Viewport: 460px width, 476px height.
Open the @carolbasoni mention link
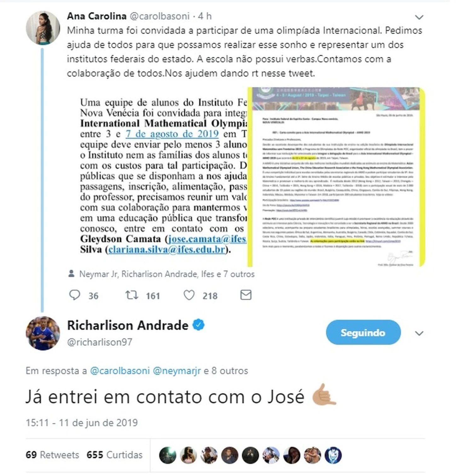120,371
